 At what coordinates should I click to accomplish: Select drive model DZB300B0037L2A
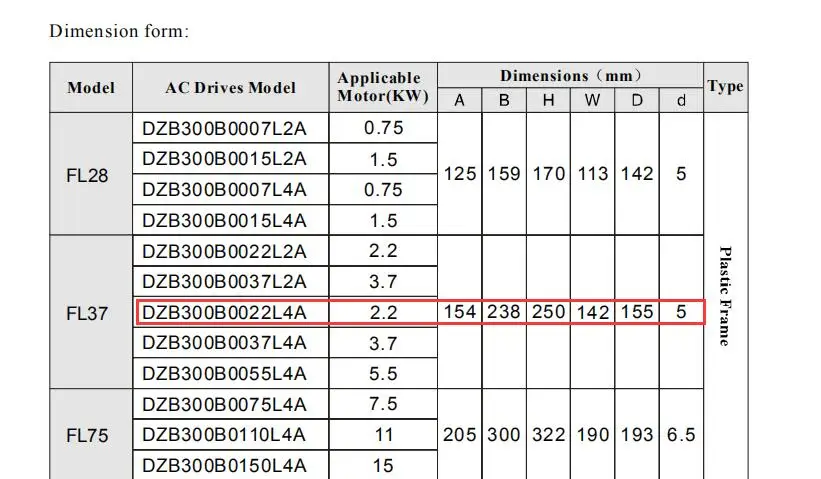coord(224,282)
